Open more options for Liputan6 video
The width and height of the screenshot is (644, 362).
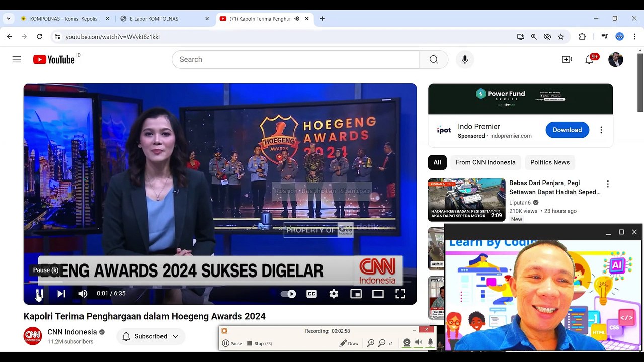pos(608,184)
